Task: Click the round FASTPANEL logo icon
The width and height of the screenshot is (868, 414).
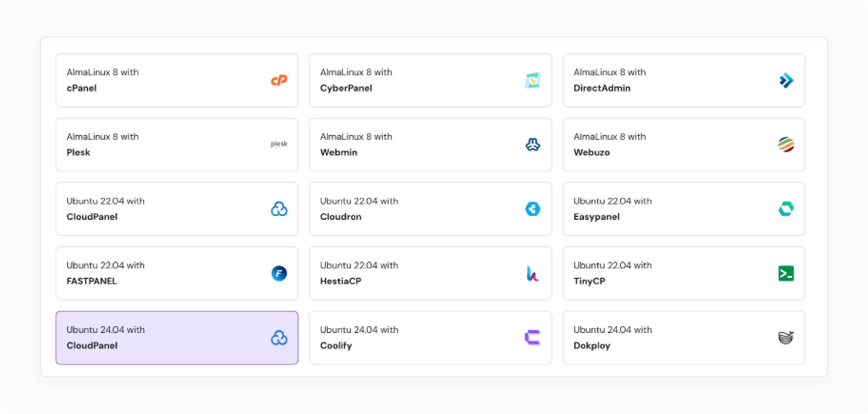Action: [279, 273]
